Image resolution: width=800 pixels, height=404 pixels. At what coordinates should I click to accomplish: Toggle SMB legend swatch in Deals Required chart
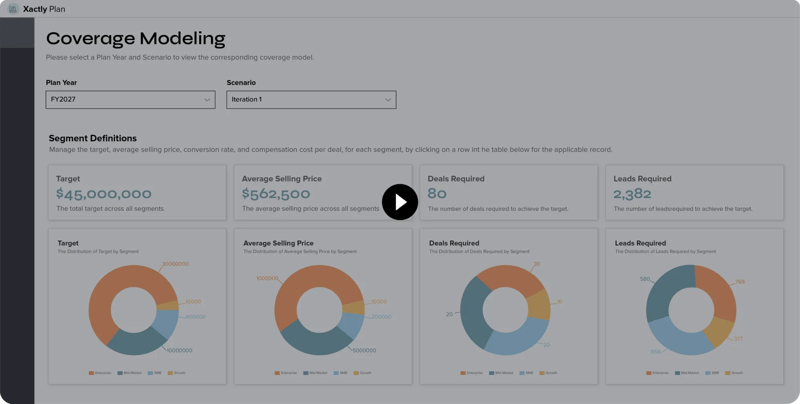[x=520, y=373]
